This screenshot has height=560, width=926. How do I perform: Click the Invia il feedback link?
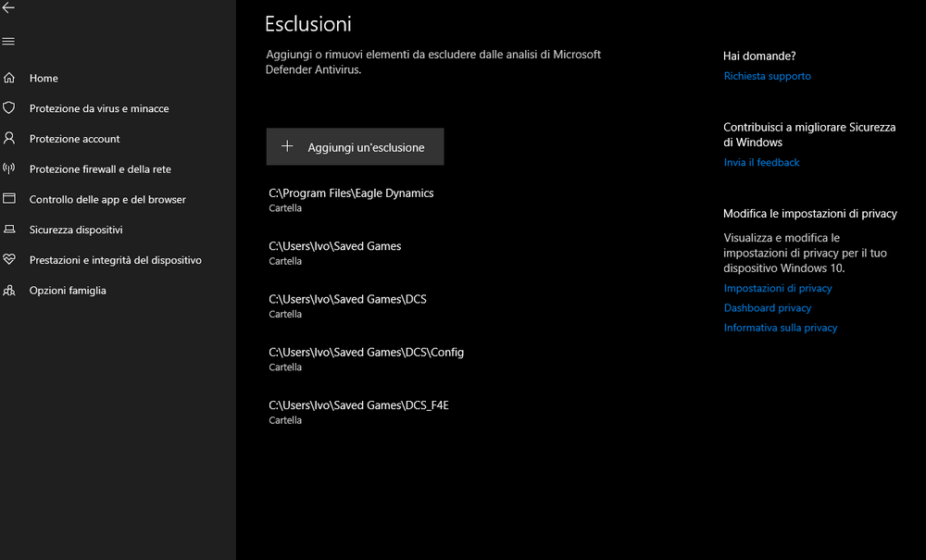click(x=761, y=162)
